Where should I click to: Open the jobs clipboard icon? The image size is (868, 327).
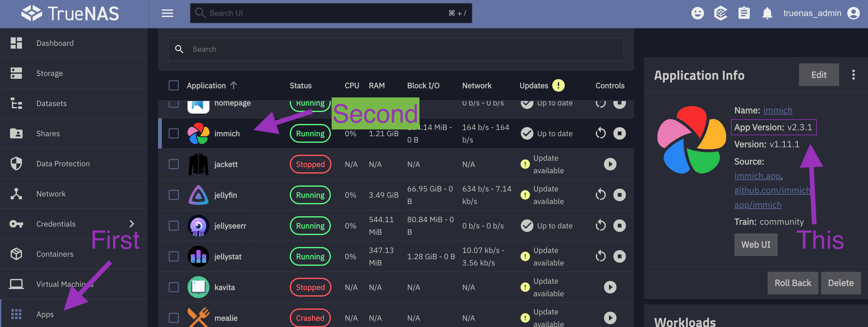click(x=744, y=13)
